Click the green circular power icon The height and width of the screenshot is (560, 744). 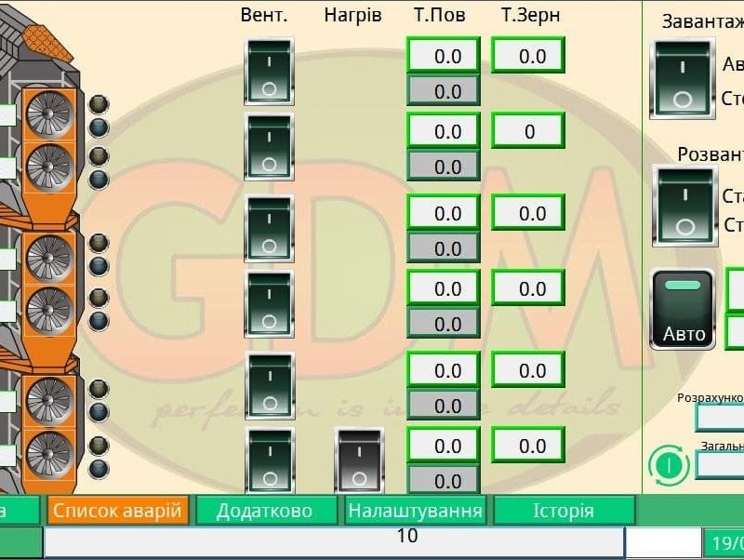(x=669, y=465)
